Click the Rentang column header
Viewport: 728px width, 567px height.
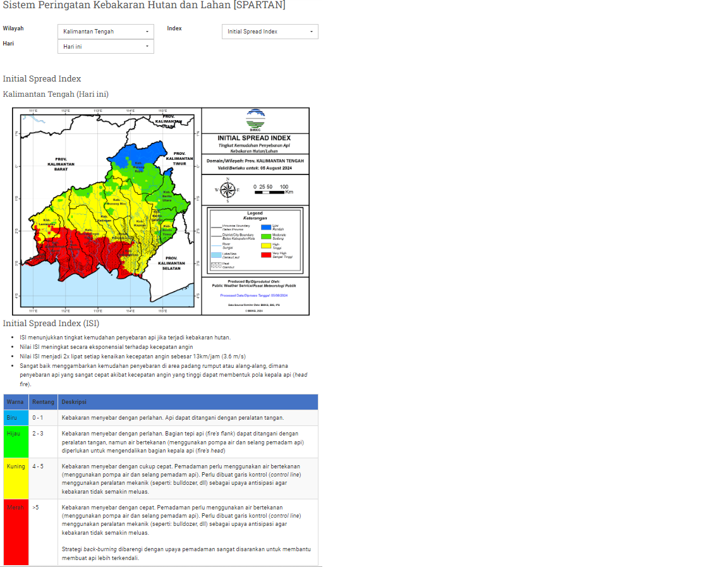(43, 402)
